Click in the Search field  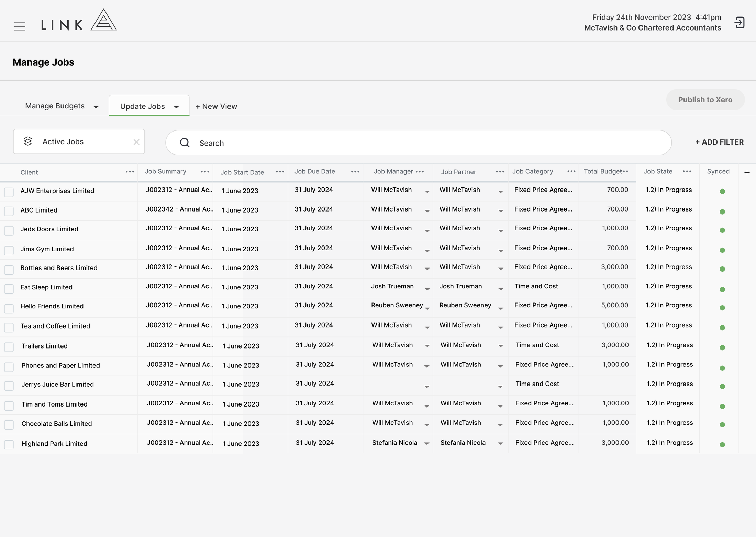click(419, 142)
